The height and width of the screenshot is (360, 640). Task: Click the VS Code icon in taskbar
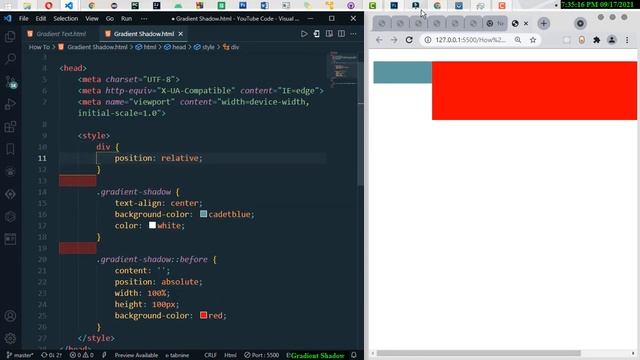[x=69, y=5]
